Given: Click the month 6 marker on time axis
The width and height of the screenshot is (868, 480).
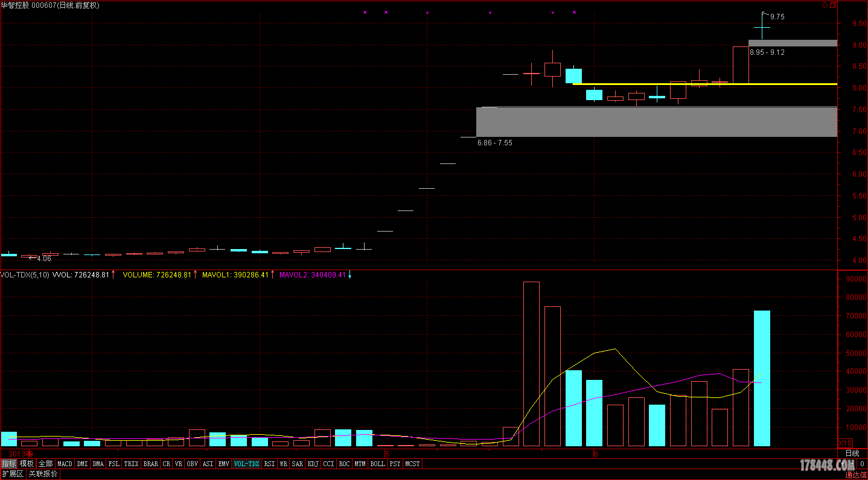Looking at the screenshot, I should click(x=596, y=453).
